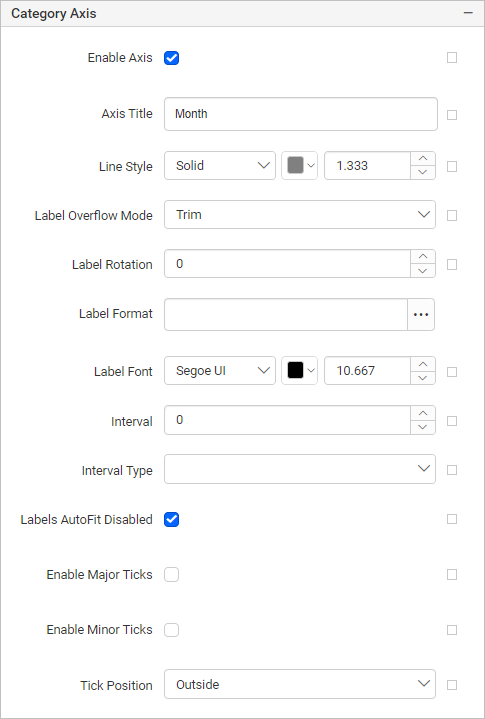Viewport: 485px width, 719px height.
Task: Collapse the Category Axis section
Action: tap(468, 13)
